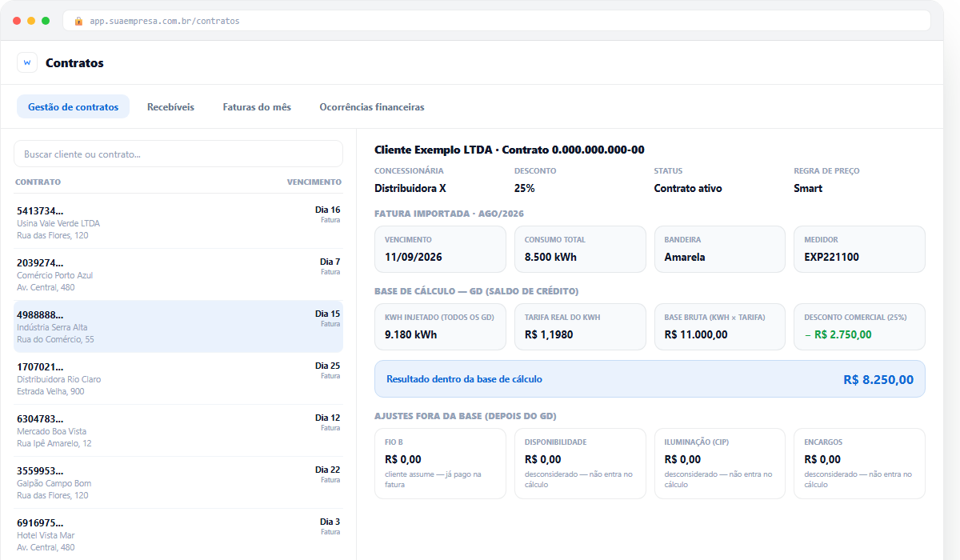Click the Fio B adjustment card
Viewport: 960px width, 560px height.
tap(440, 464)
